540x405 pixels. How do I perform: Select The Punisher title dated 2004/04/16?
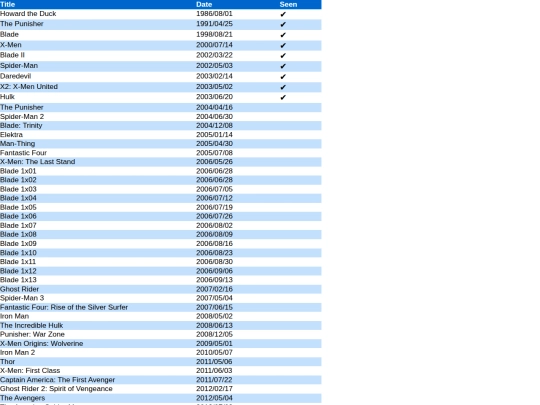tap(22, 107)
